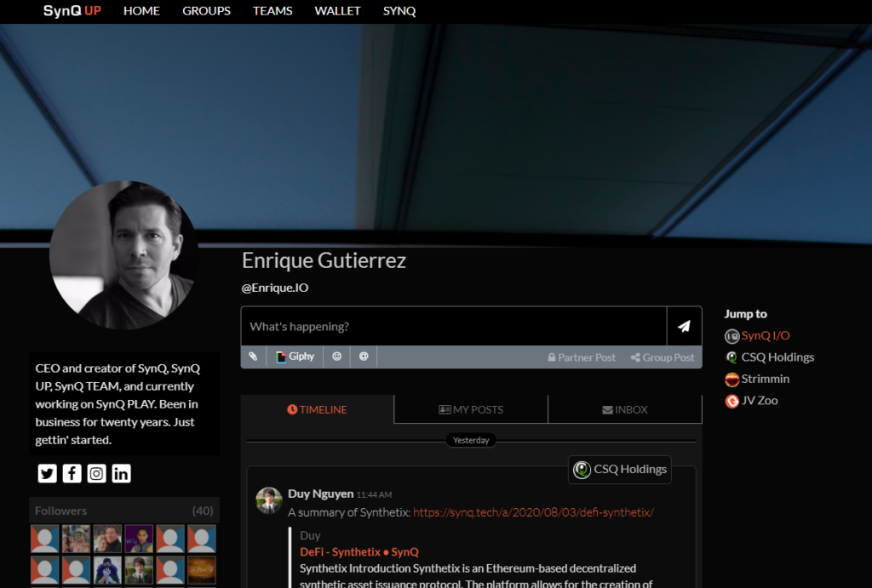Open GROUPS in the top navigation

(206, 11)
